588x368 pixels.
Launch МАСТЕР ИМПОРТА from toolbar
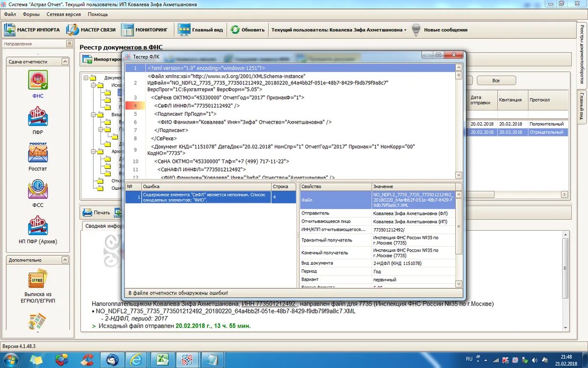[x=32, y=30]
